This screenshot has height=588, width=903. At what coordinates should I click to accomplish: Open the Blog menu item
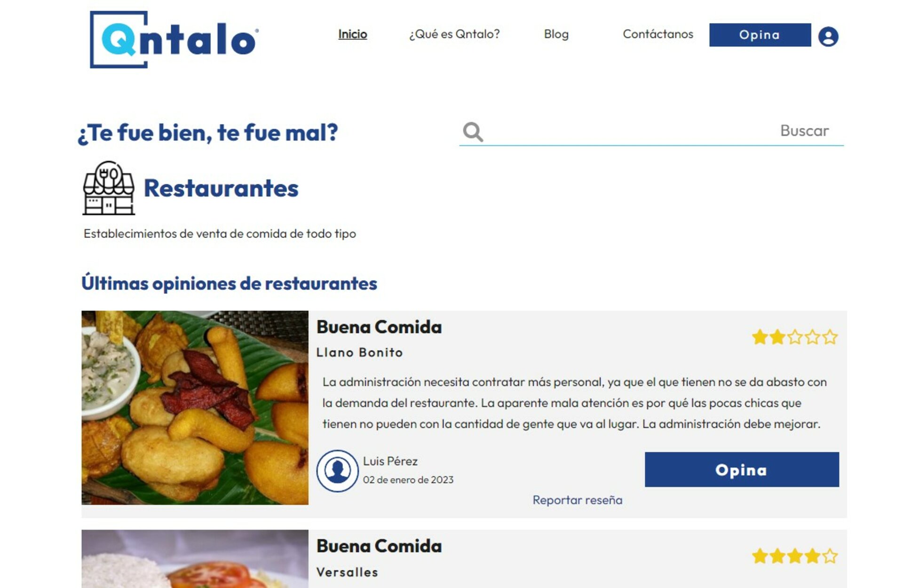(x=556, y=34)
